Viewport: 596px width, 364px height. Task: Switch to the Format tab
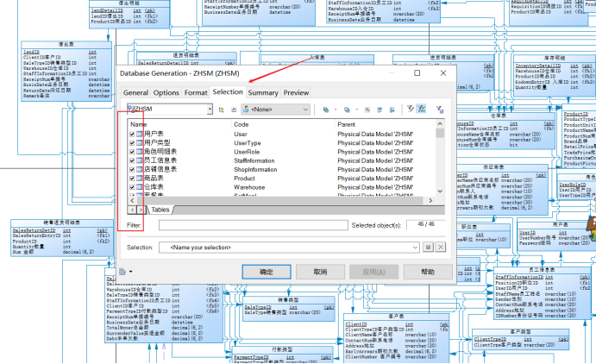196,92
